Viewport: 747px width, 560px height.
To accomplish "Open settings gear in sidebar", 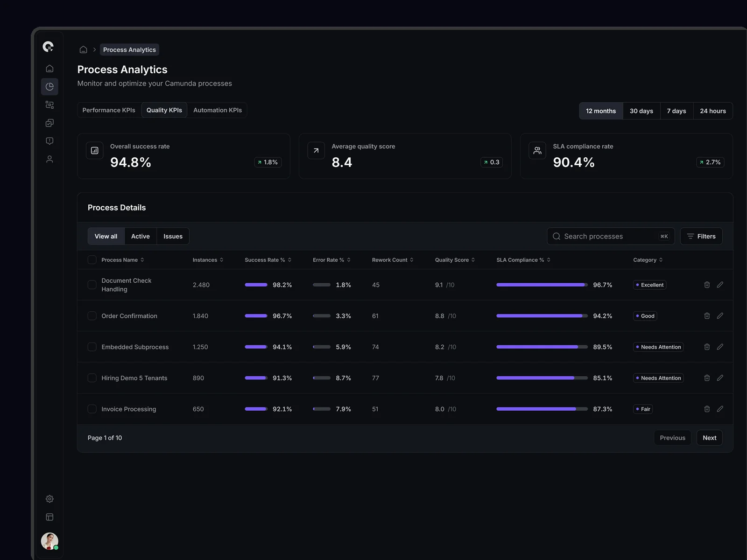I will pyautogui.click(x=49, y=499).
